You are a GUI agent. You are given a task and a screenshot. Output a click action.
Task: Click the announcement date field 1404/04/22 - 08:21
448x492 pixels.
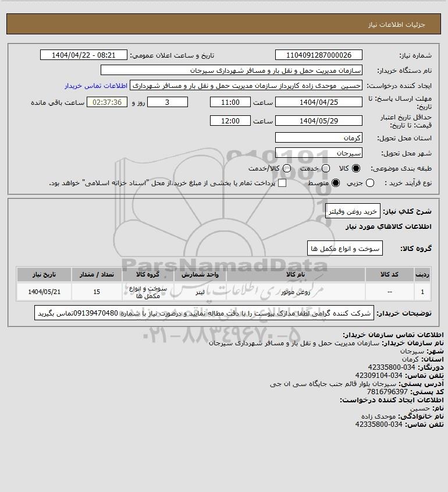pyautogui.click(x=84, y=55)
